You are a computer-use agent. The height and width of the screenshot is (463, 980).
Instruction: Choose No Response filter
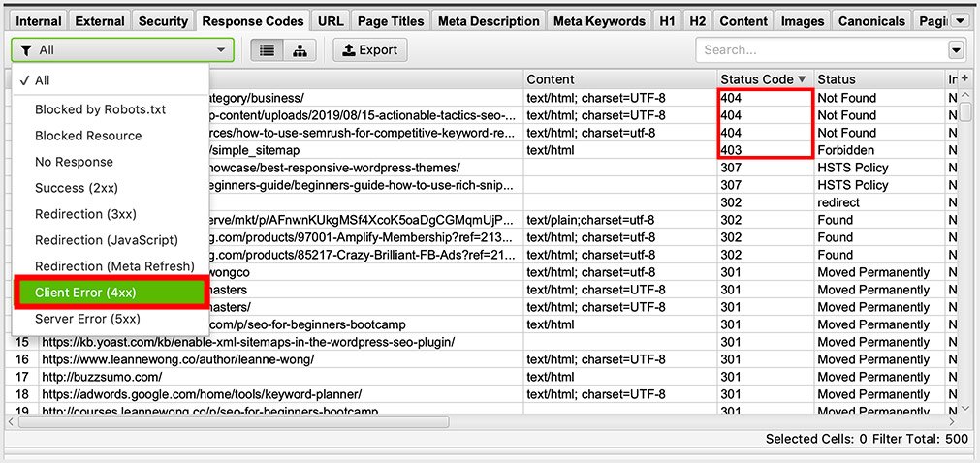[111, 162]
